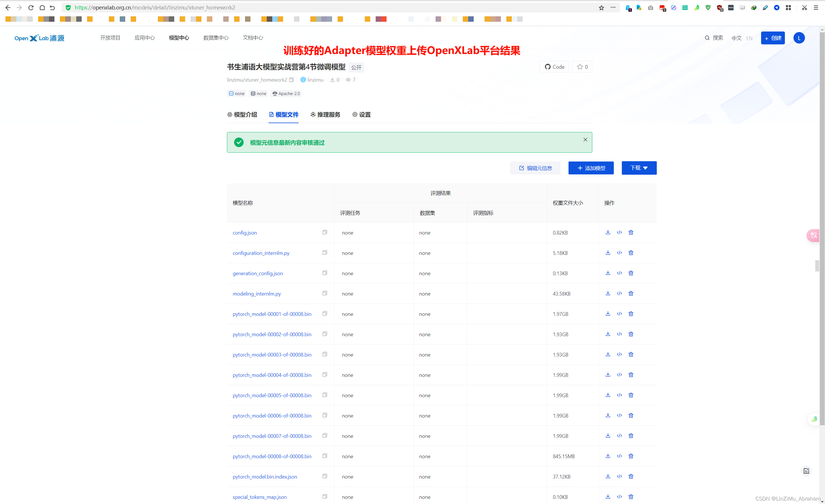This screenshot has width=825, height=504.
Task: Click the OpenXLab logo
Action: tap(40, 38)
